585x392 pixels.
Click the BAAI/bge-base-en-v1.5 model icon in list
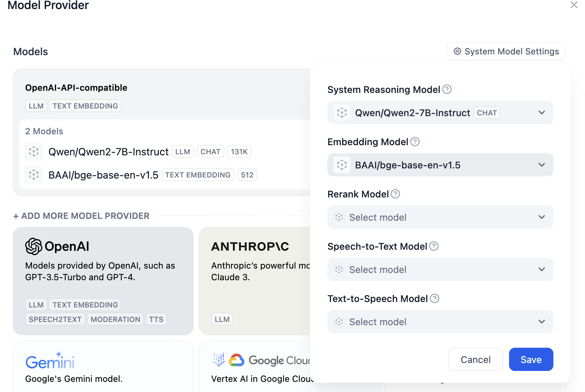tap(34, 175)
